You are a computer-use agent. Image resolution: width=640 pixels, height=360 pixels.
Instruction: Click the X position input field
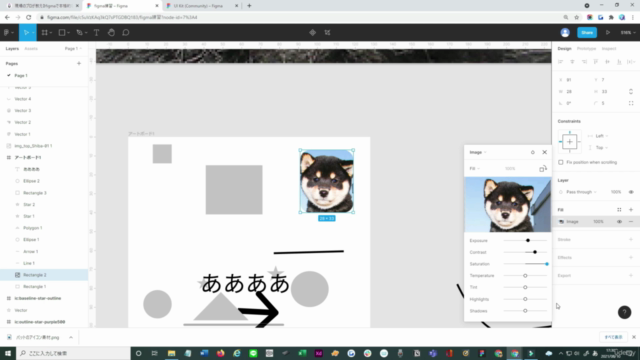click(x=575, y=80)
